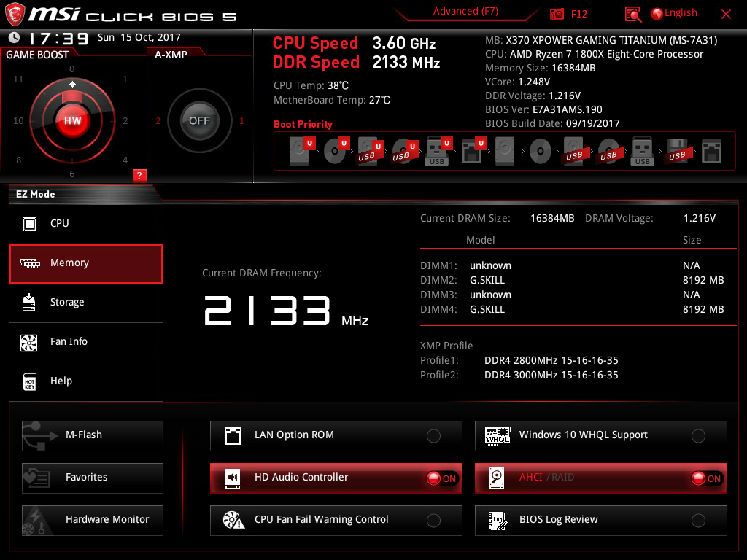The width and height of the screenshot is (747, 560).
Task: Click the clock icon beside the time
Action: [15, 37]
